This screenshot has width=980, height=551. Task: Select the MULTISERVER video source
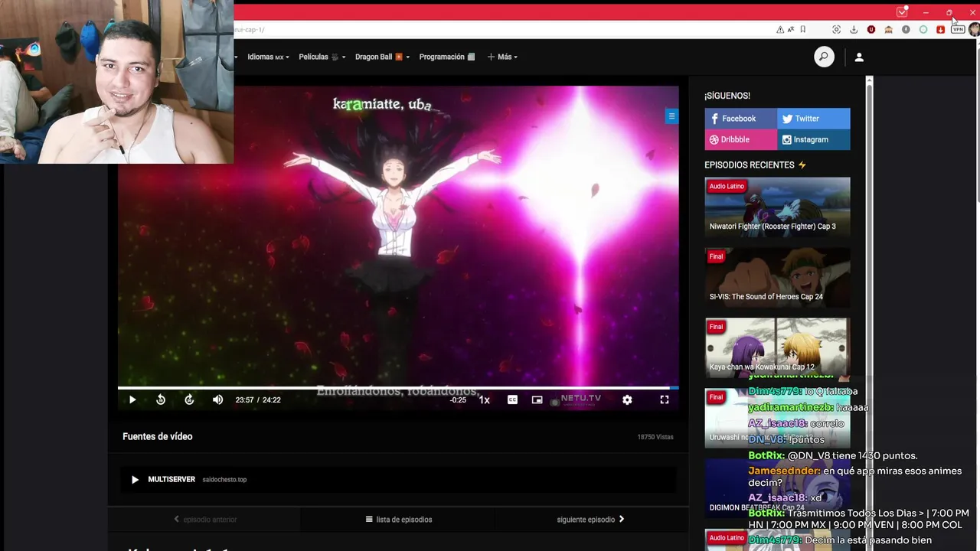click(x=398, y=479)
